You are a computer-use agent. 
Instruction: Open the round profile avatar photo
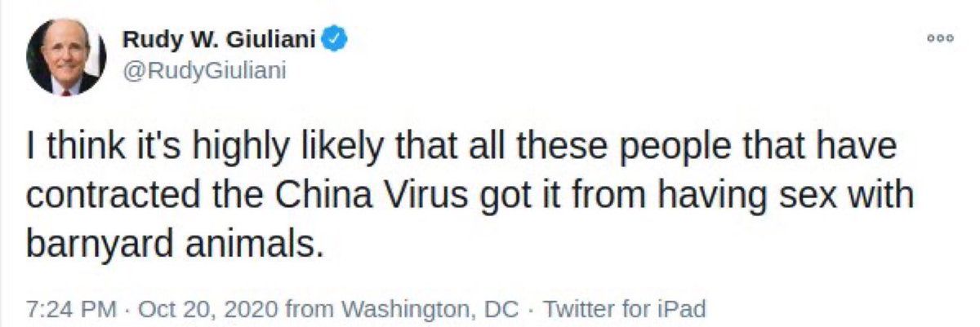point(66,58)
